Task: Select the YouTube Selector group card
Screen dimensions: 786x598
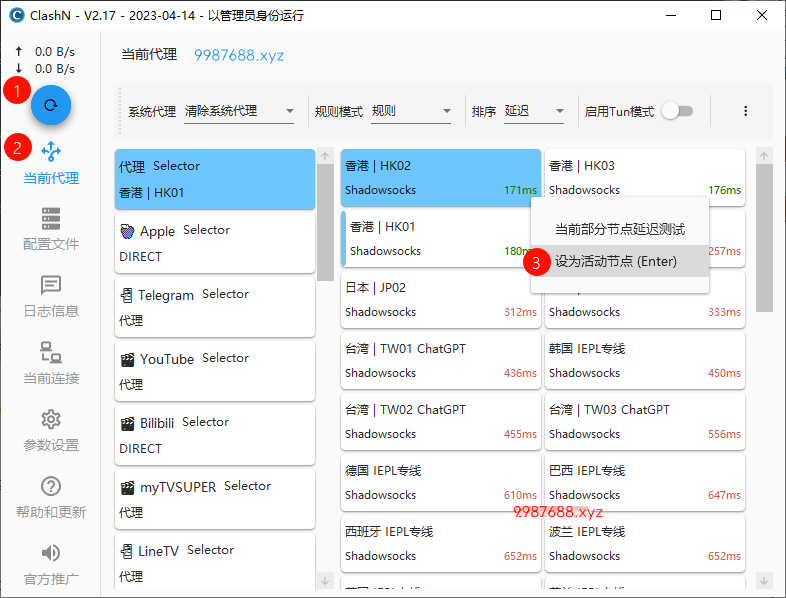Action: click(x=215, y=371)
